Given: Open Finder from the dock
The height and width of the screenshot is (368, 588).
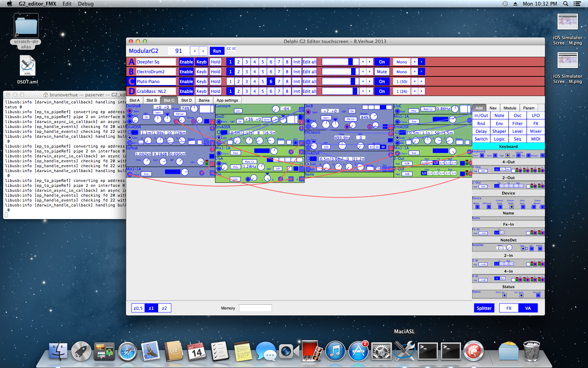Looking at the screenshot, I should click(x=58, y=351).
